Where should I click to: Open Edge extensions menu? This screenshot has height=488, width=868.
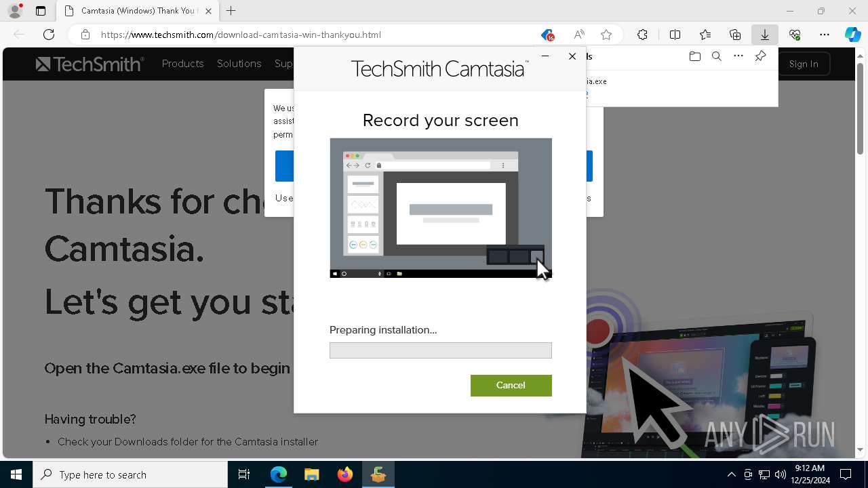pos(642,35)
